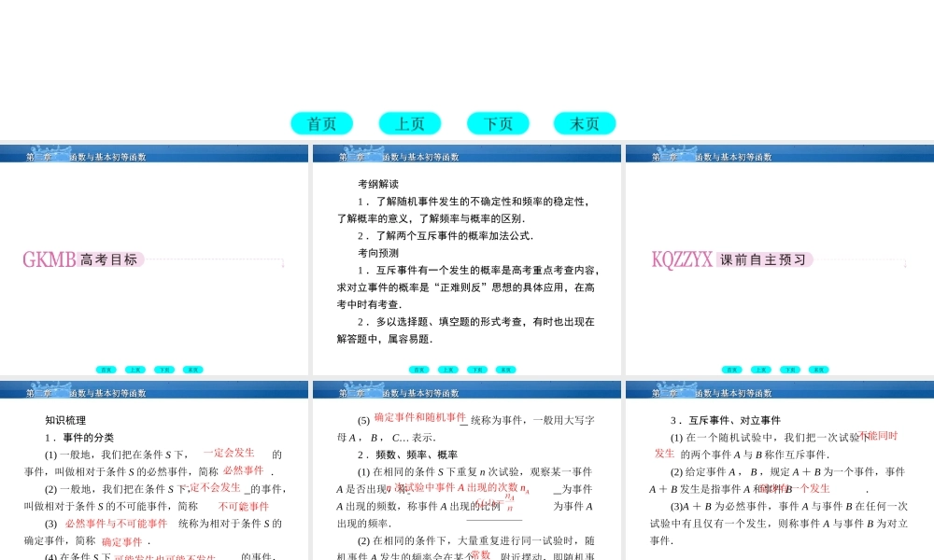Click the chapter header above 互斥事件 slide
Viewport: 934px width, 560px height.
click(780, 390)
